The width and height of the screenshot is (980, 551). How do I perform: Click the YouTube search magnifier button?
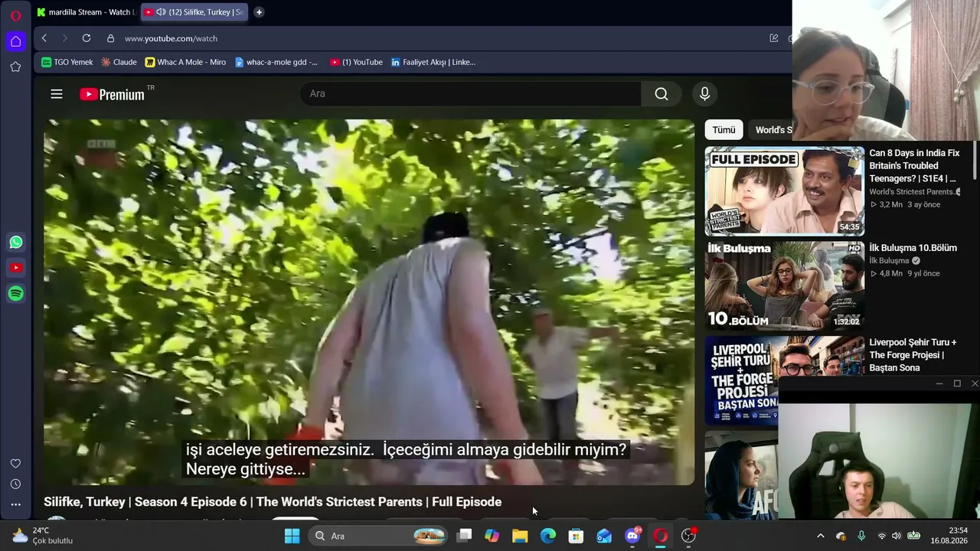tap(661, 93)
